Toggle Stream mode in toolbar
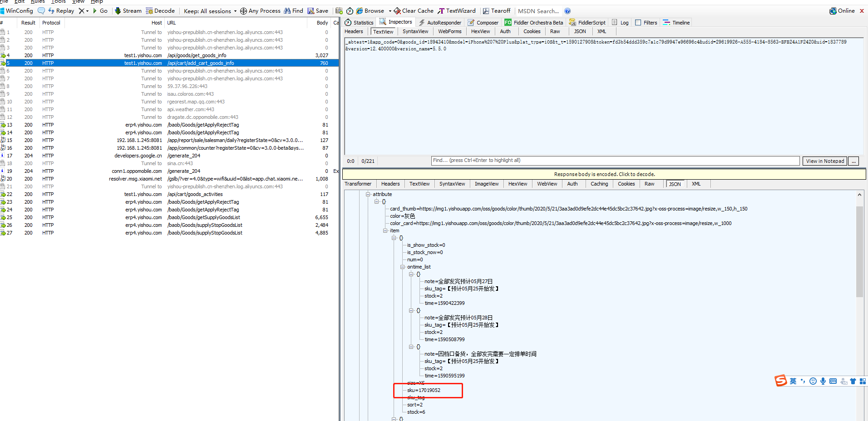The width and height of the screenshot is (868, 421). 128,11
